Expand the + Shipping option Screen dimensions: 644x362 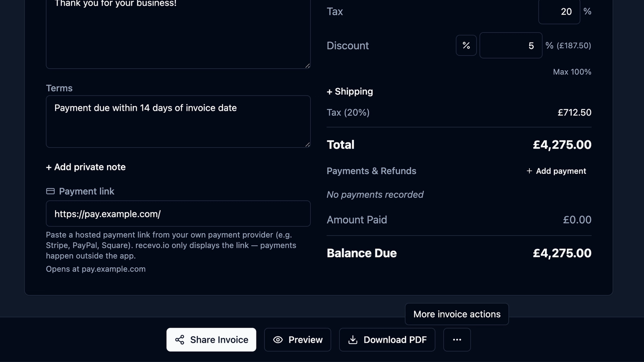click(x=350, y=91)
